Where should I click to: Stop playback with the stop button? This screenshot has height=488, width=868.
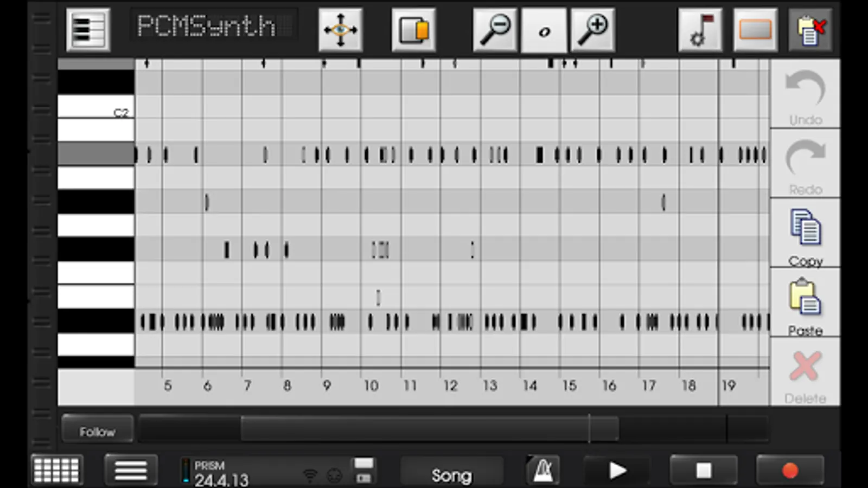tap(704, 470)
